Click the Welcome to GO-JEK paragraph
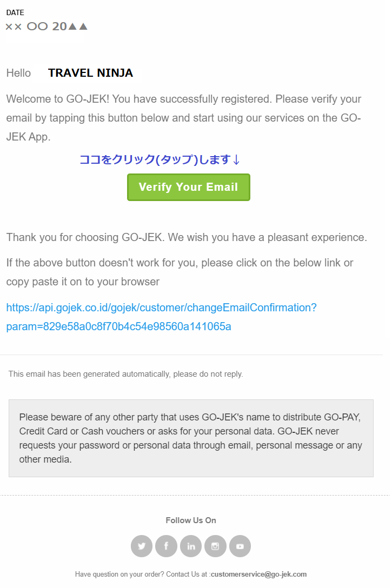The width and height of the screenshot is (392, 588). pyautogui.click(x=184, y=118)
